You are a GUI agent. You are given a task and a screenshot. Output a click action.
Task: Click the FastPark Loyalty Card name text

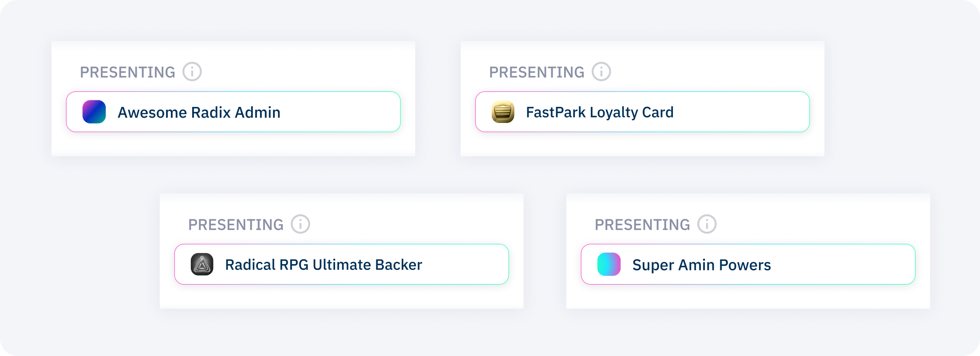click(x=600, y=112)
